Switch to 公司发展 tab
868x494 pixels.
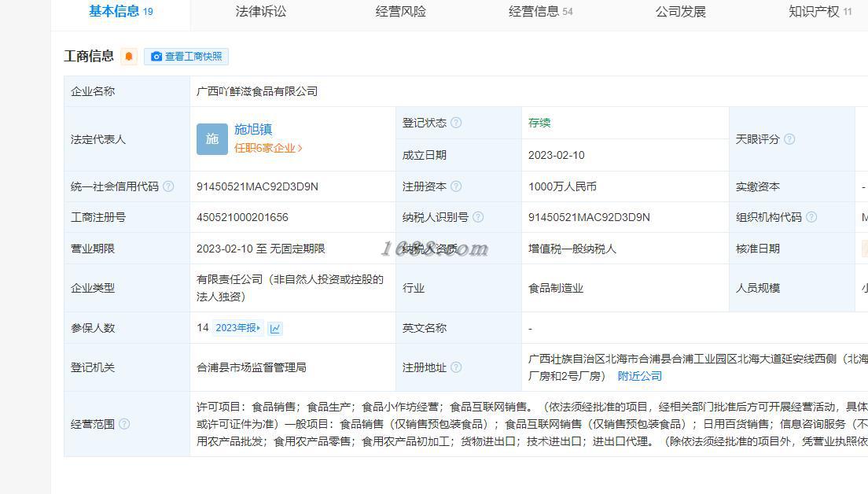coord(681,12)
